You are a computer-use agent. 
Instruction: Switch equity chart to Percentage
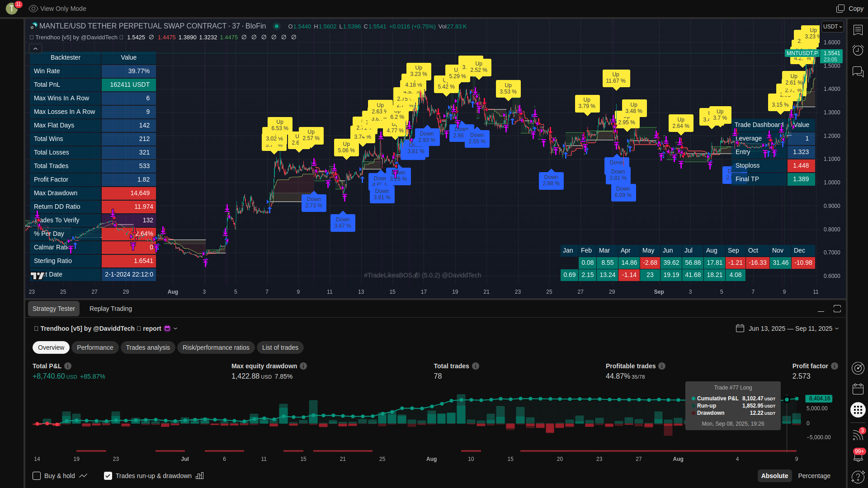(814, 476)
